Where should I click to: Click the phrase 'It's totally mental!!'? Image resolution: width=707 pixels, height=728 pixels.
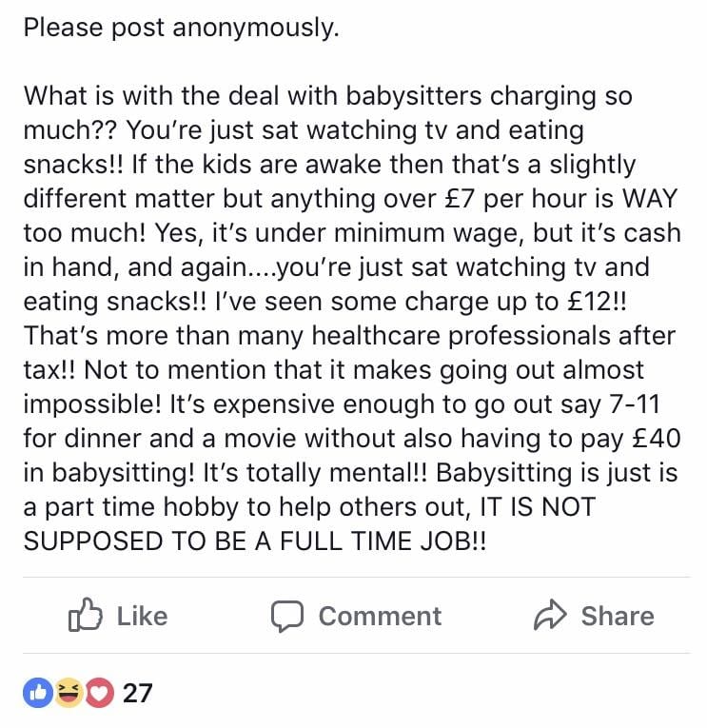pos(315,473)
